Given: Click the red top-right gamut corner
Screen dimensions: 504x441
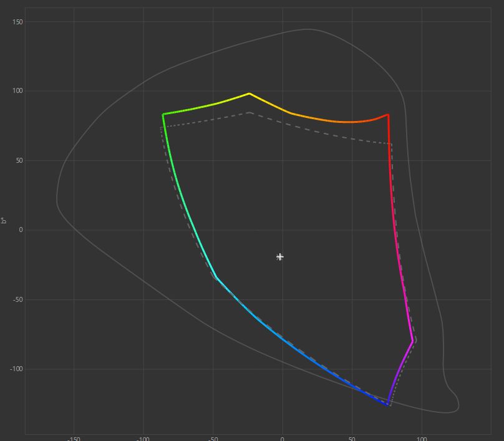Looking at the screenshot, I should click(x=388, y=115).
